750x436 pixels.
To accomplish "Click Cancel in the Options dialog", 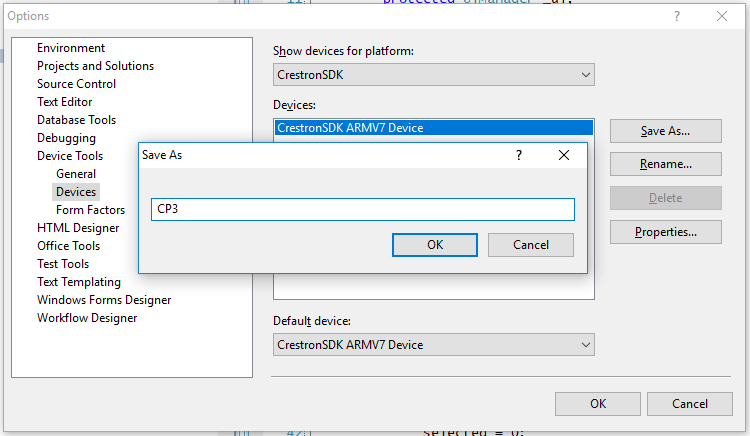I will coord(689,404).
